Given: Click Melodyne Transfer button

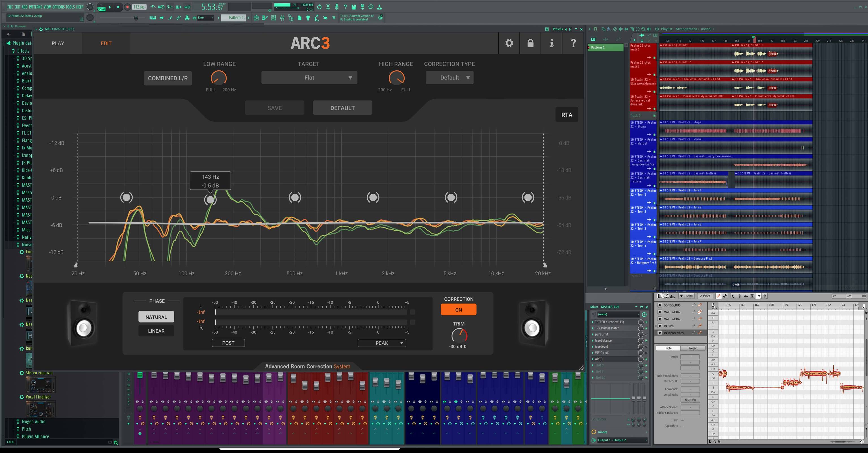Looking at the screenshot, I should [x=686, y=296].
